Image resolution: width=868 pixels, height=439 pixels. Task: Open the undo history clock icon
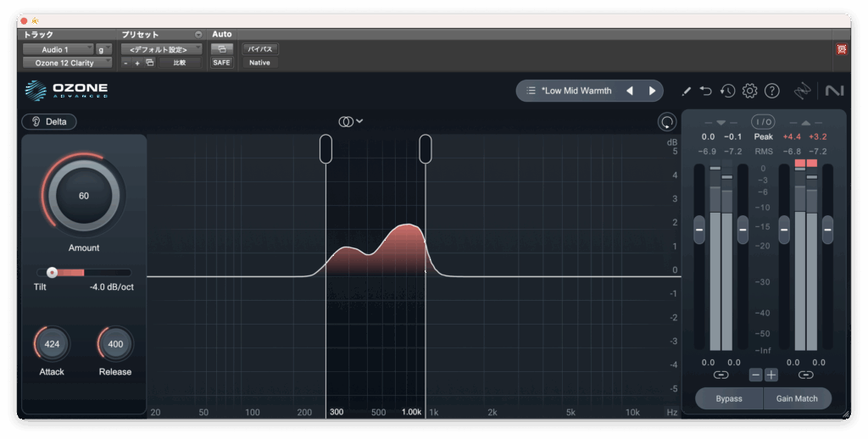point(727,91)
